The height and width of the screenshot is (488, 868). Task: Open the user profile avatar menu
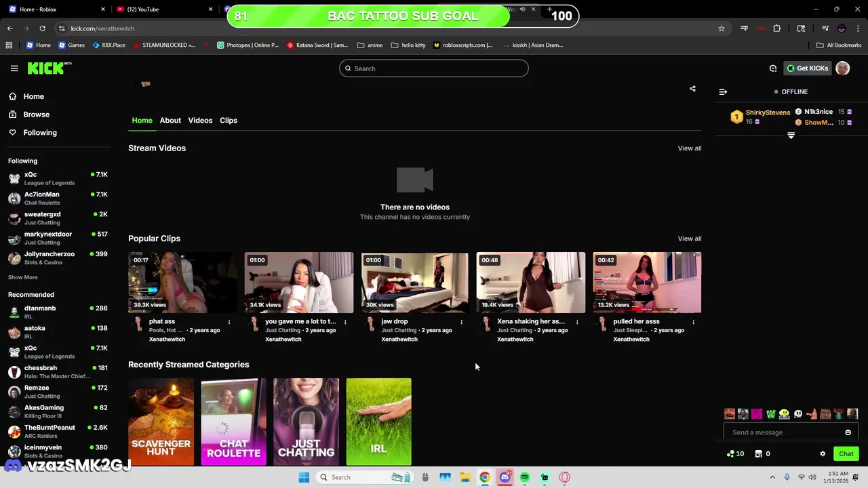click(842, 68)
